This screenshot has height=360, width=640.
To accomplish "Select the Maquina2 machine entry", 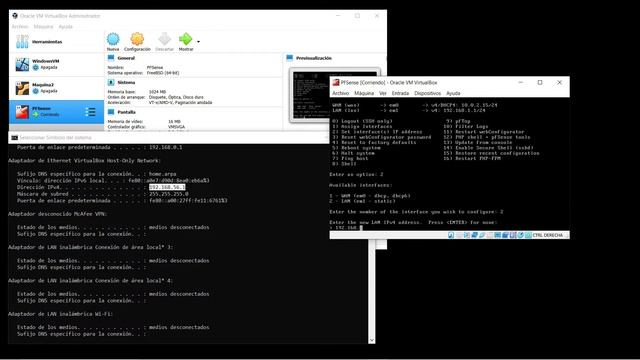I will click(56, 88).
